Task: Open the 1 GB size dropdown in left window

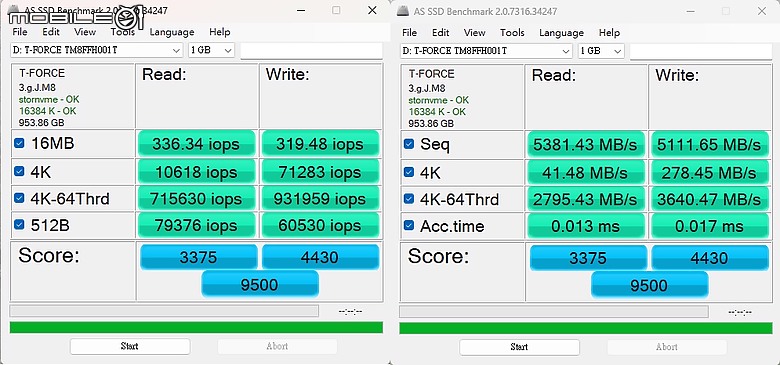Action: coord(211,50)
